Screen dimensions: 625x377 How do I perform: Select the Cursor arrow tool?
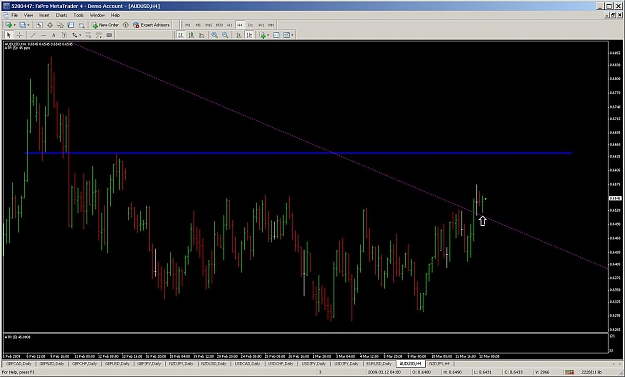(8, 35)
